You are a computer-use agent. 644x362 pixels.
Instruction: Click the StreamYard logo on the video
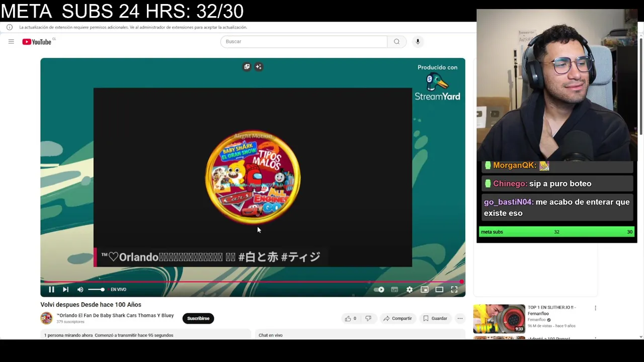point(437,87)
